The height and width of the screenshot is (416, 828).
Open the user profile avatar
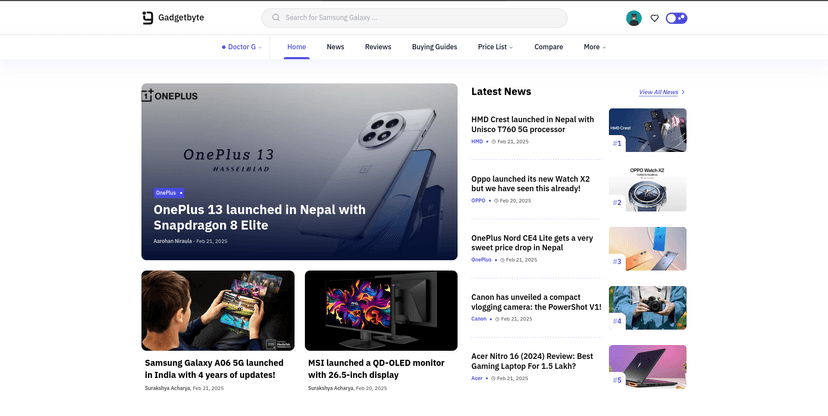[633, 18]
